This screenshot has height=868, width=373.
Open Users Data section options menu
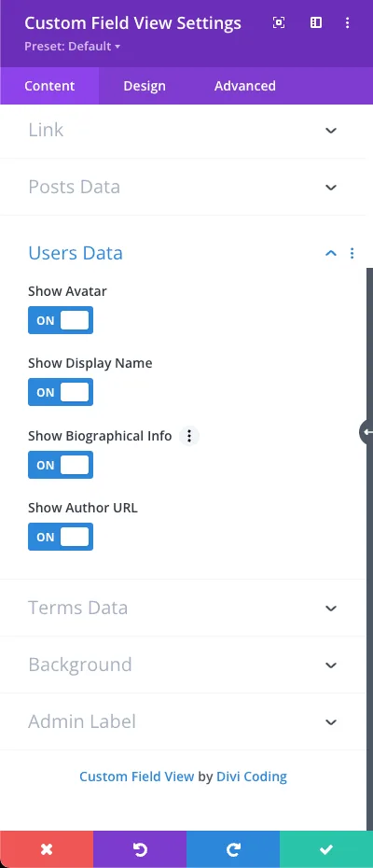coord(352,254)
